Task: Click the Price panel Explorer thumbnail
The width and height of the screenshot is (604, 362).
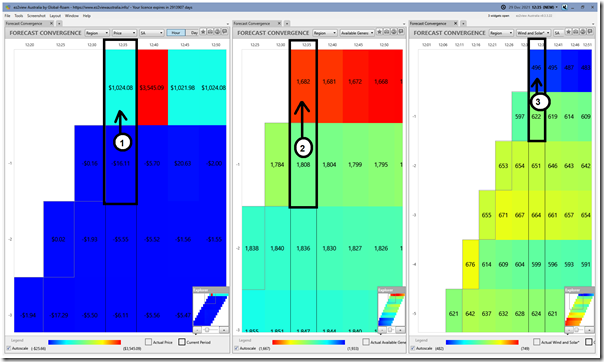Action: [x=210, y=310]
